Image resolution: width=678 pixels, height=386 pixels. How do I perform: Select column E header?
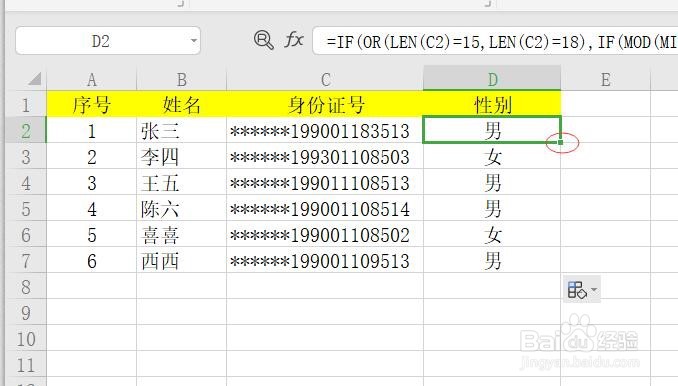[x=606, y=79]
